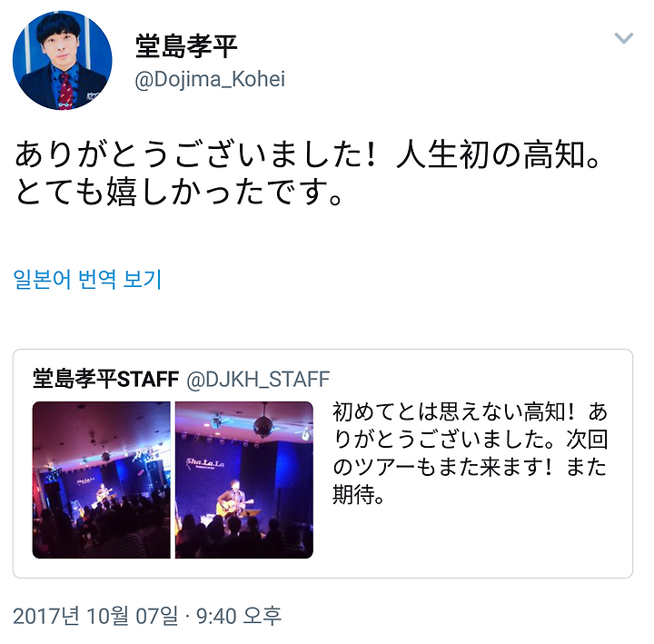Click the disco ball in right photo

coord(263,427)
